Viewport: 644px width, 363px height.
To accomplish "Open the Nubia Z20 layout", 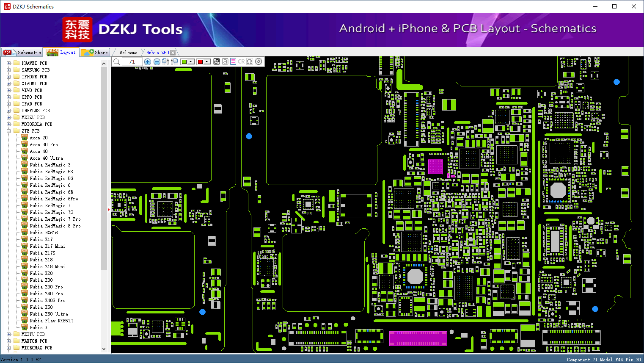I will [x=41, y=273].
